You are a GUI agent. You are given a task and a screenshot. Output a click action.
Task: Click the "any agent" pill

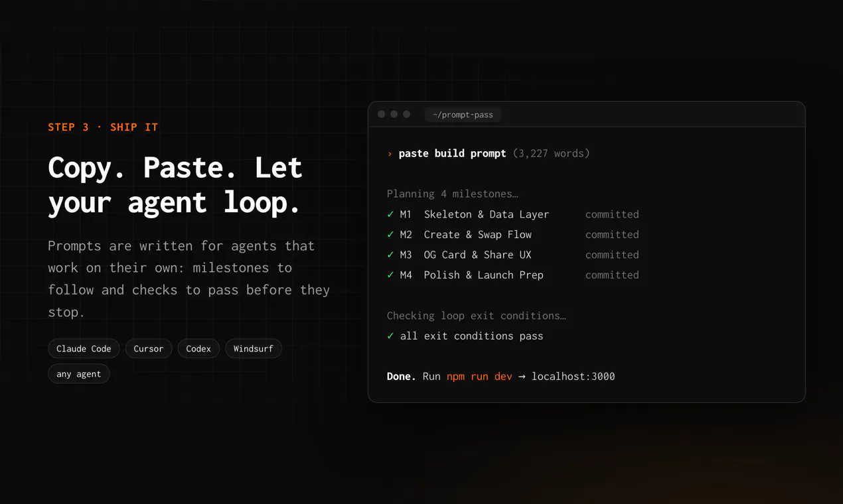(x=79, y=374)
